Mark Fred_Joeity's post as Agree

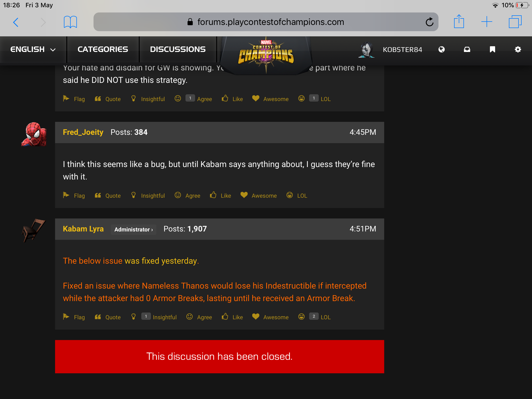[x=187, y=195]
